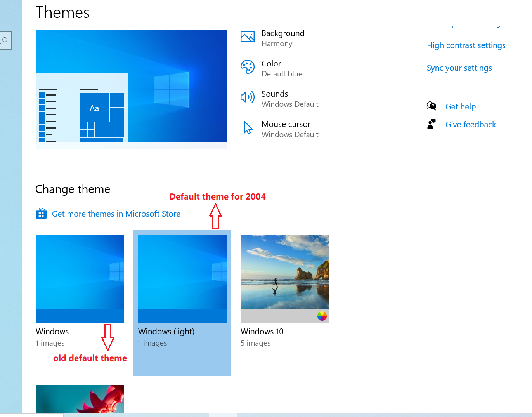Click the Background picture icon
The width and height of the screenshot is (532, 417).
tap(247, 37)
